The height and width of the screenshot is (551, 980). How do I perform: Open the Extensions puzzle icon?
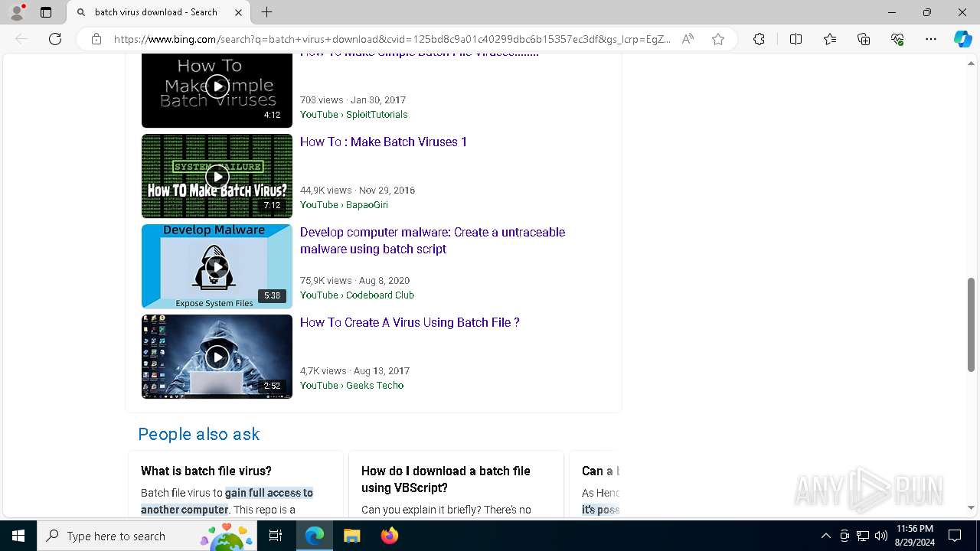click(759, 39)
